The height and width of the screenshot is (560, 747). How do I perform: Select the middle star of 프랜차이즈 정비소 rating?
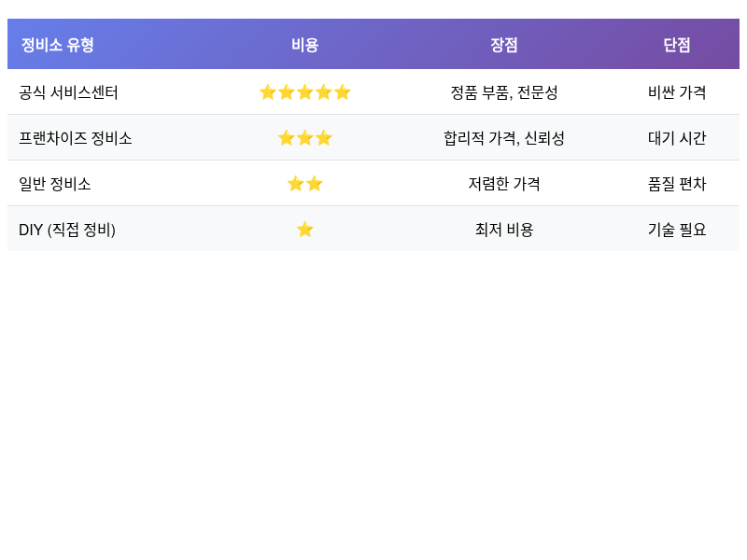[x=304, y=138]
